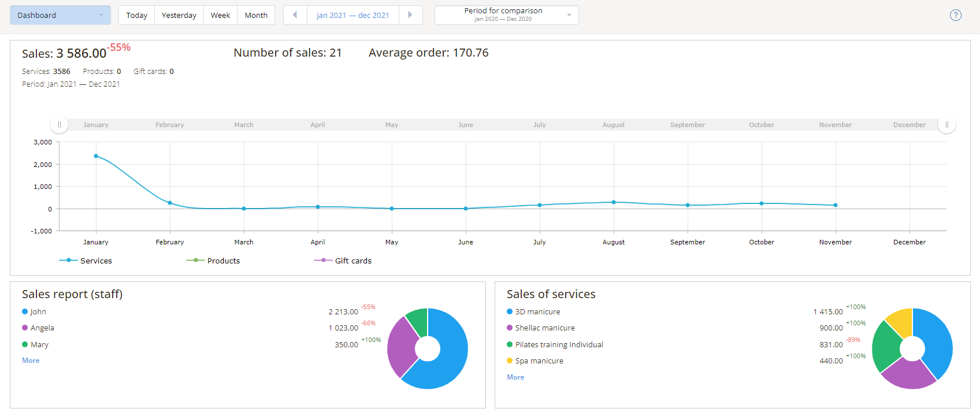
Task: Click More link under staff sales report
Action: point(31,360)
